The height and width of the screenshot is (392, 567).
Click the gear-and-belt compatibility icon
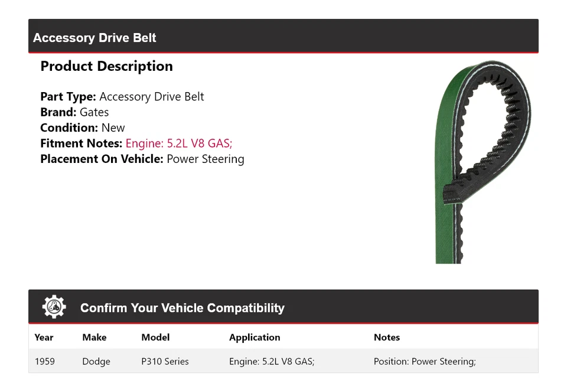click(x=54, y=306)
